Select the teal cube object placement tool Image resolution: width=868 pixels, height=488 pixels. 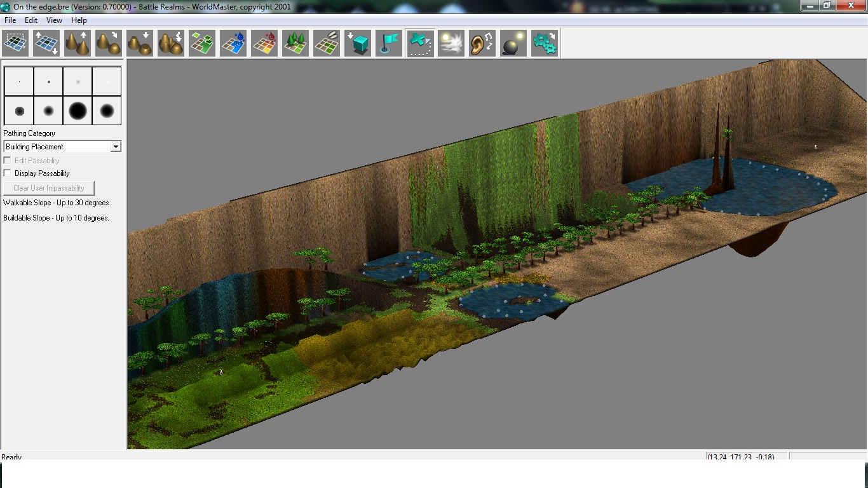coord(358,43)
